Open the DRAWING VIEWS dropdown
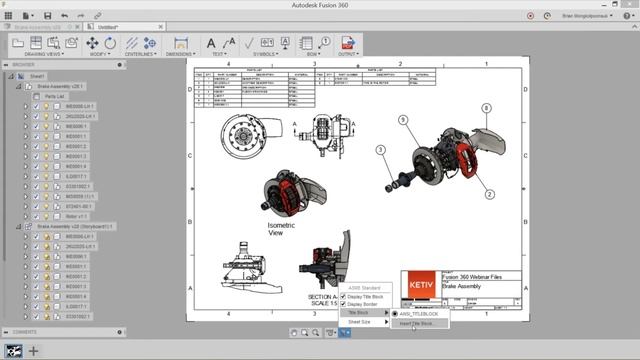This screenshot has width=640, height=360. click(x=44, y=54)
